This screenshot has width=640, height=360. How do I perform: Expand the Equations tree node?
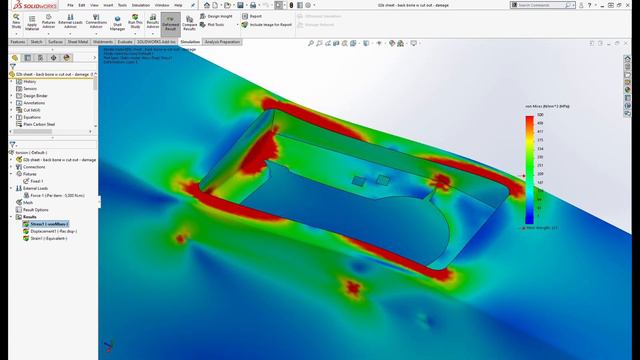[11, 117]
